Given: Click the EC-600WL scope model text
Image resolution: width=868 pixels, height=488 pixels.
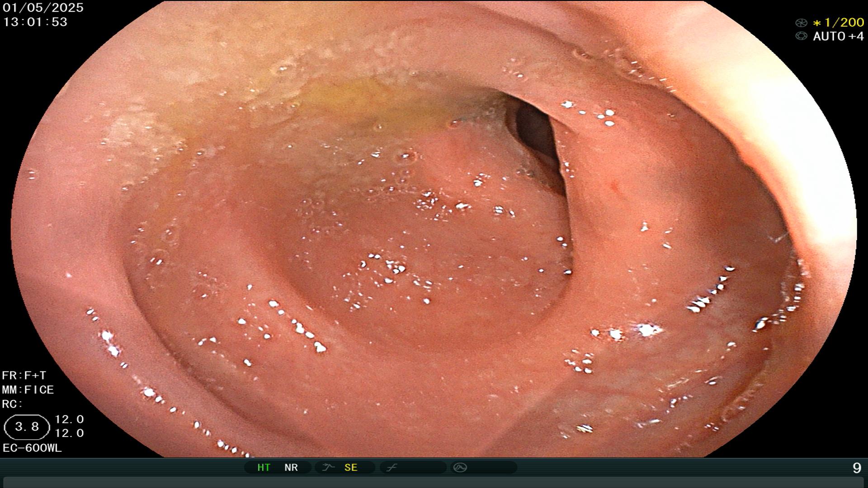Looking at the screenshot, I should [x=32, y=448].
